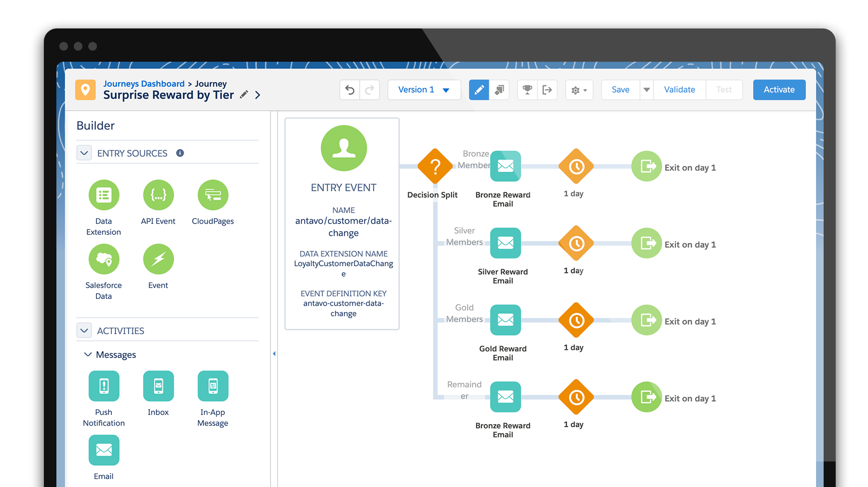This screenshot has width=868, height=487.
Task: Select the pencil edit mode button
Action: tap(479, 90)
